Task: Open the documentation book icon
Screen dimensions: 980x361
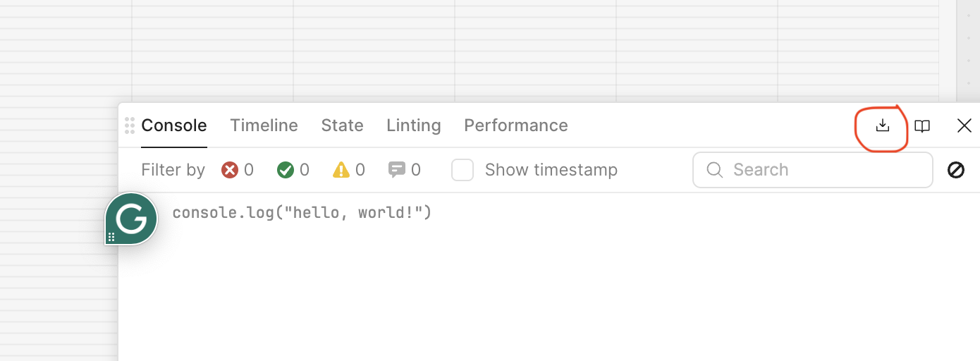Action: (x=922, y=126)
